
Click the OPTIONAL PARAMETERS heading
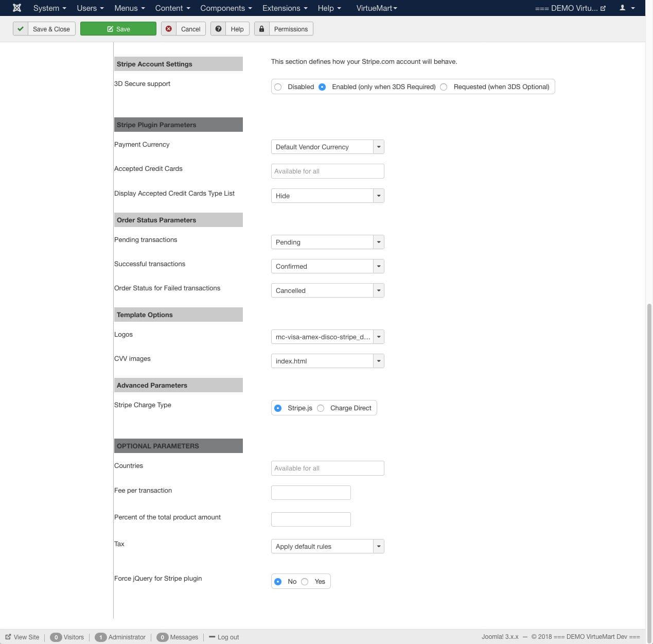(178, 446)
